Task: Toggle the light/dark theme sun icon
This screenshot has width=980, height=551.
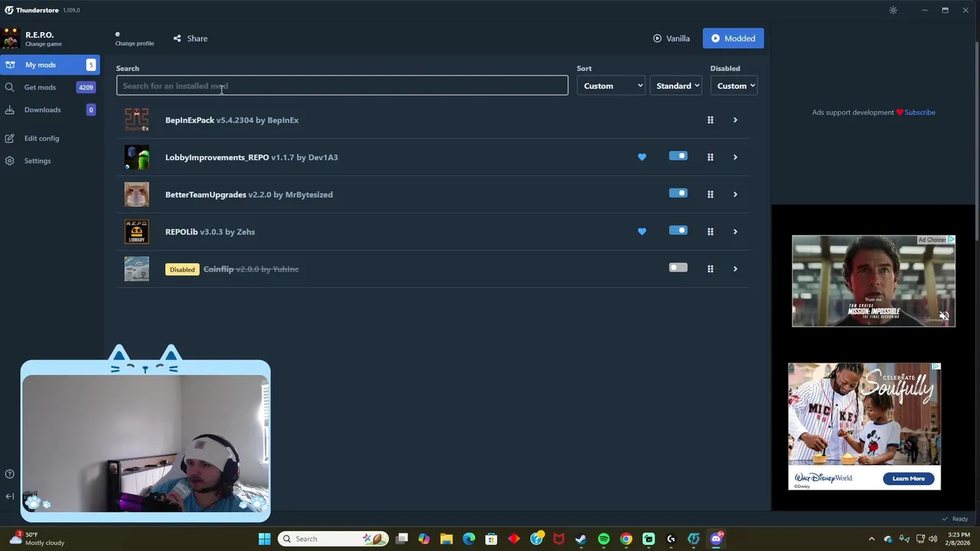Action: pos(893,10)
